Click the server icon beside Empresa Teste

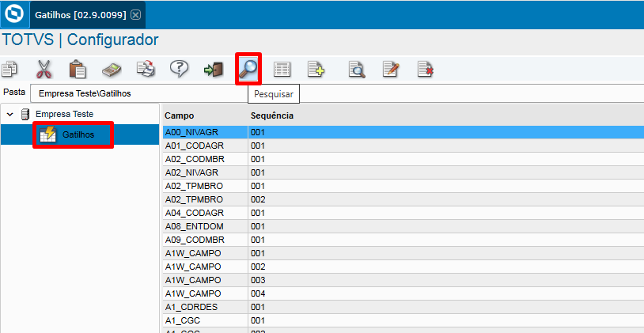pos(25,114)
